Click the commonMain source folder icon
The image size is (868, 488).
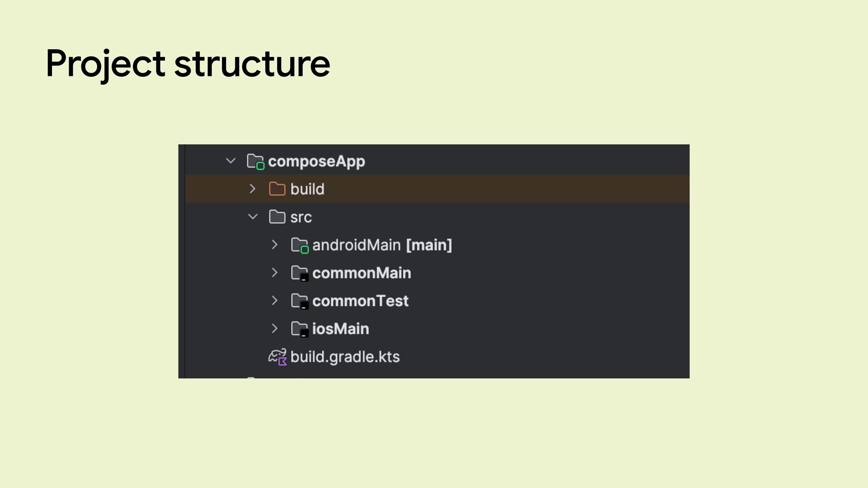(x=299, y=273)
